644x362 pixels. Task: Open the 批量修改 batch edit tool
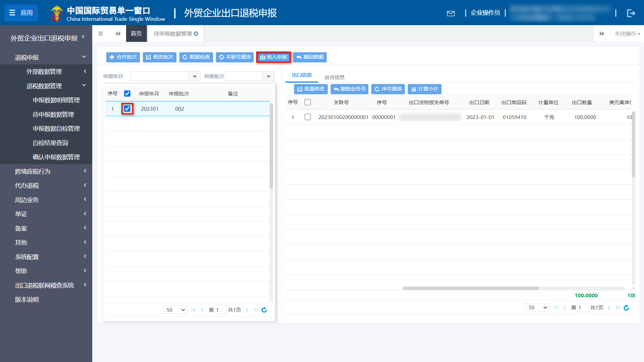[311, 89]
